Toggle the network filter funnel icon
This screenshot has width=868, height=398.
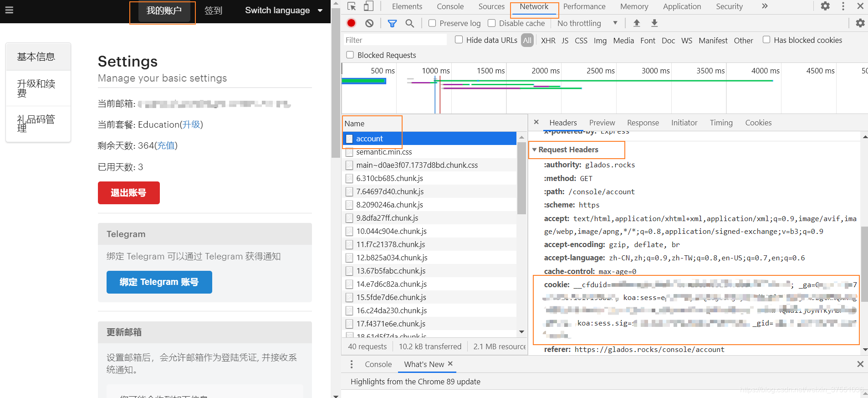coord(392,23)
